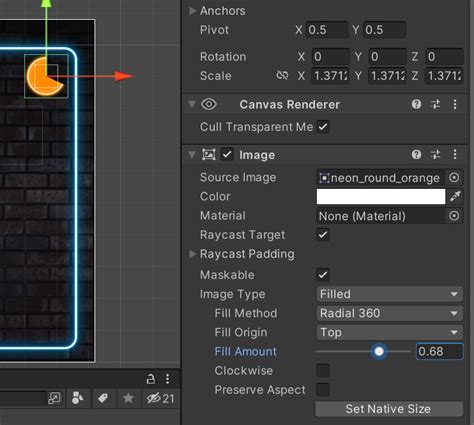Open Image component more options menu
474x425 pixels.
(455, 155)
